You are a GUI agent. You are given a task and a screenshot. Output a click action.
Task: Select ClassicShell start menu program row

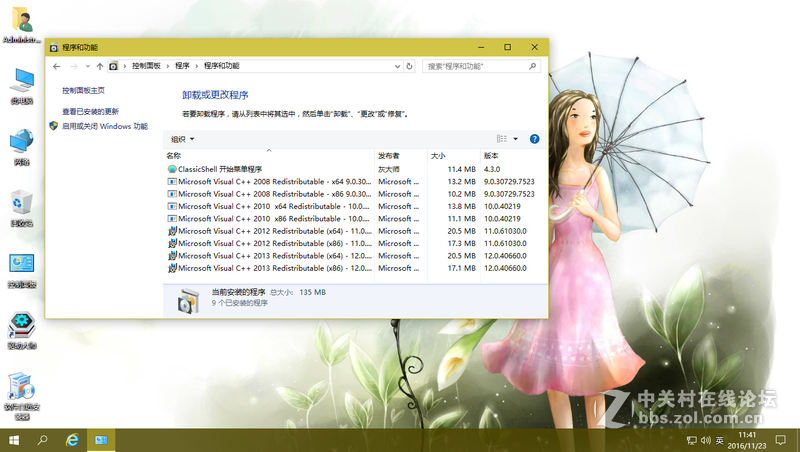point(355,169)
